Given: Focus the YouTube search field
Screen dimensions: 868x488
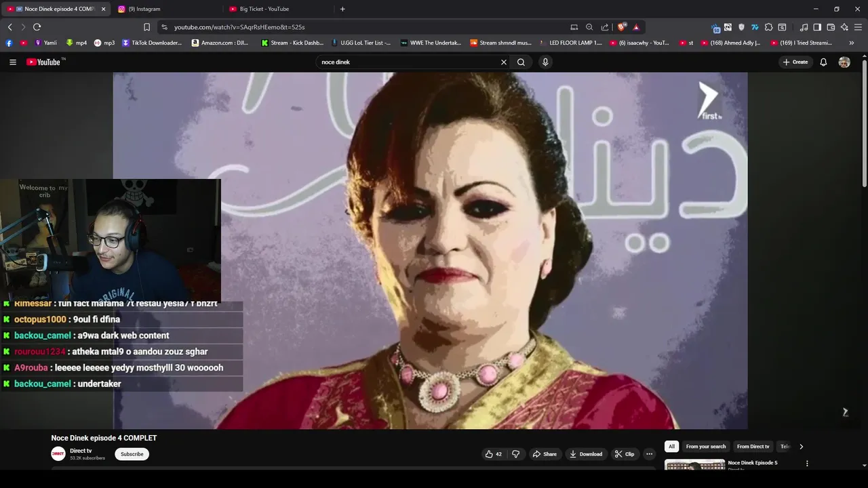Looking at the screenshot, I should [x=408, y=62].
